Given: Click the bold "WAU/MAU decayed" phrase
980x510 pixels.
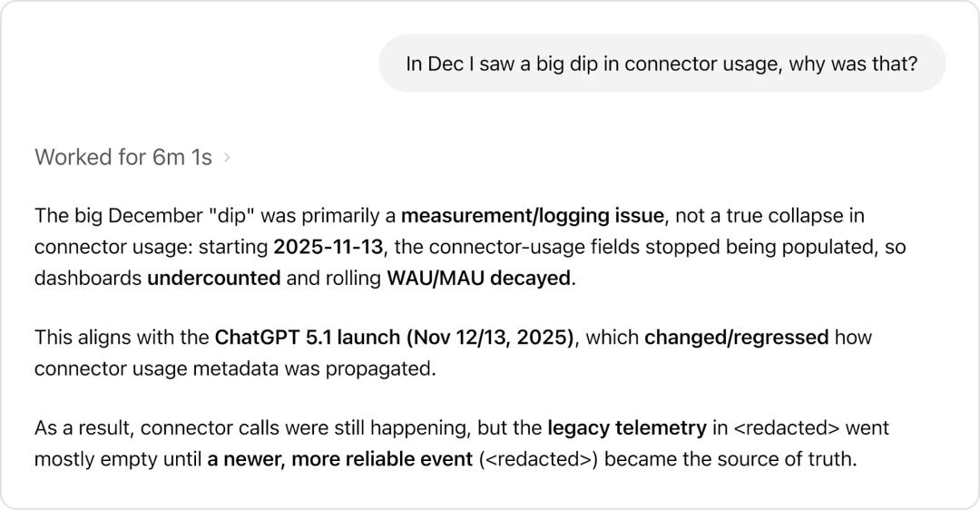Looking at the screenshot, I should 479,278.
